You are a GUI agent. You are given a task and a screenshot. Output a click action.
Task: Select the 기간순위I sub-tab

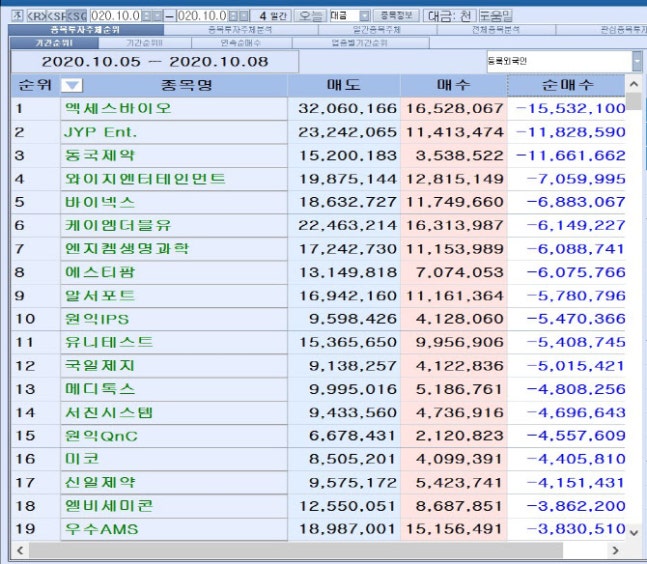pyautogui.click(x=54, y=43)
